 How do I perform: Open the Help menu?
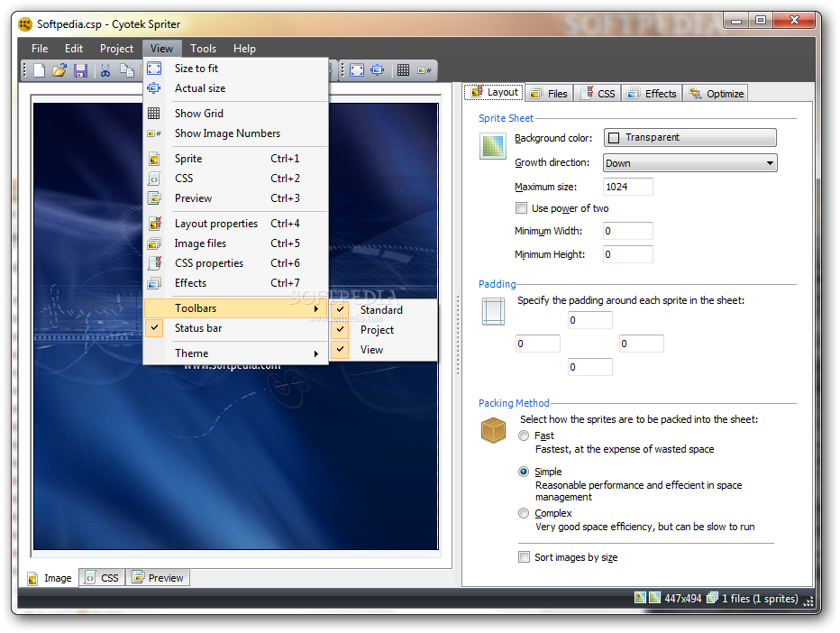click(244, 48)
